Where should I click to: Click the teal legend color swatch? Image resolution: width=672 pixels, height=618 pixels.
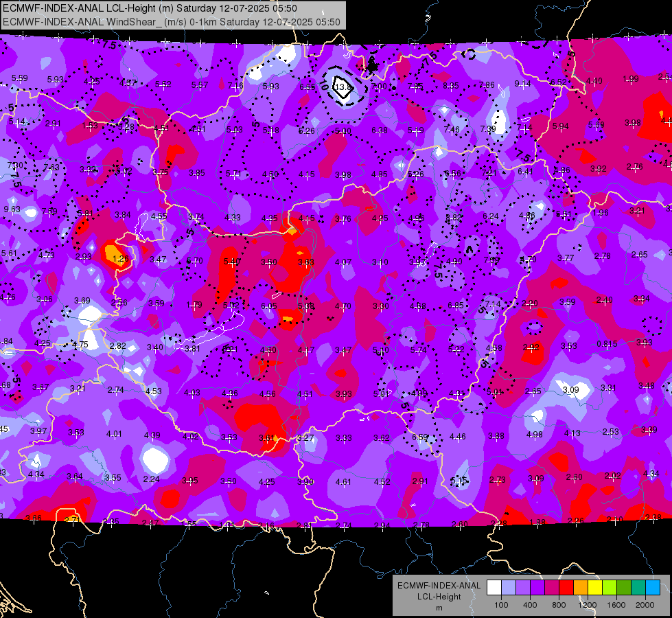(638, 588)
